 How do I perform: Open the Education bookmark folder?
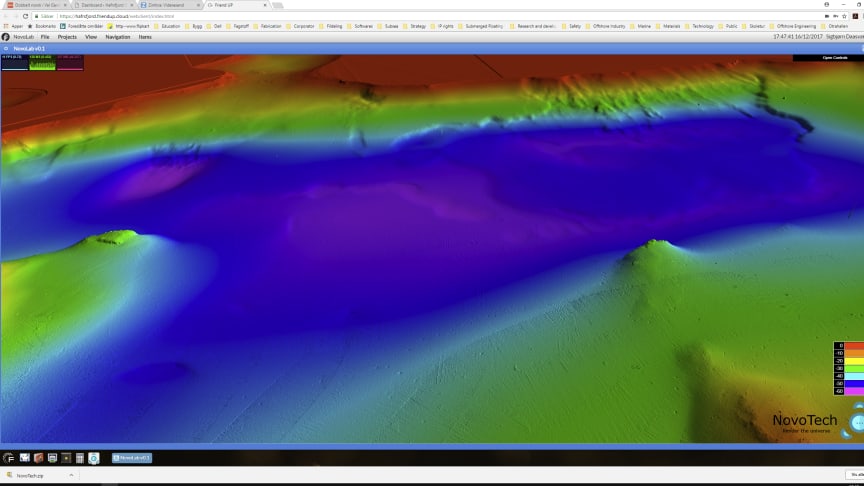click(167, 26)
